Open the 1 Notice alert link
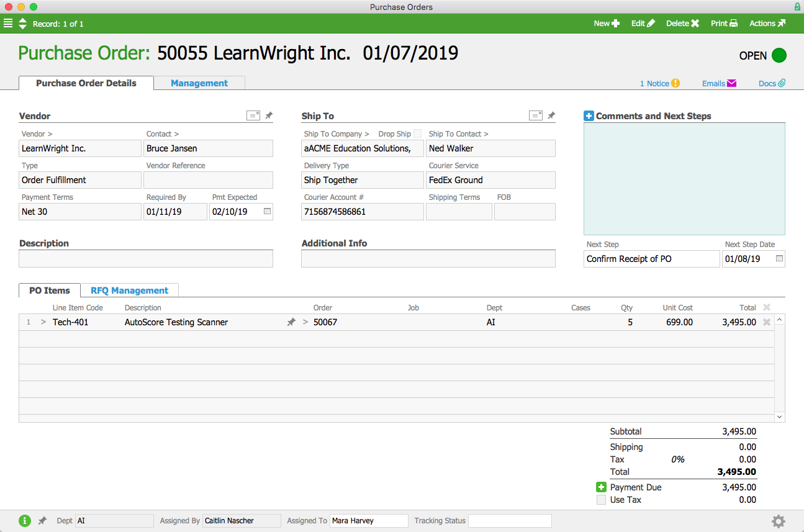 click(x=660, y=83)
